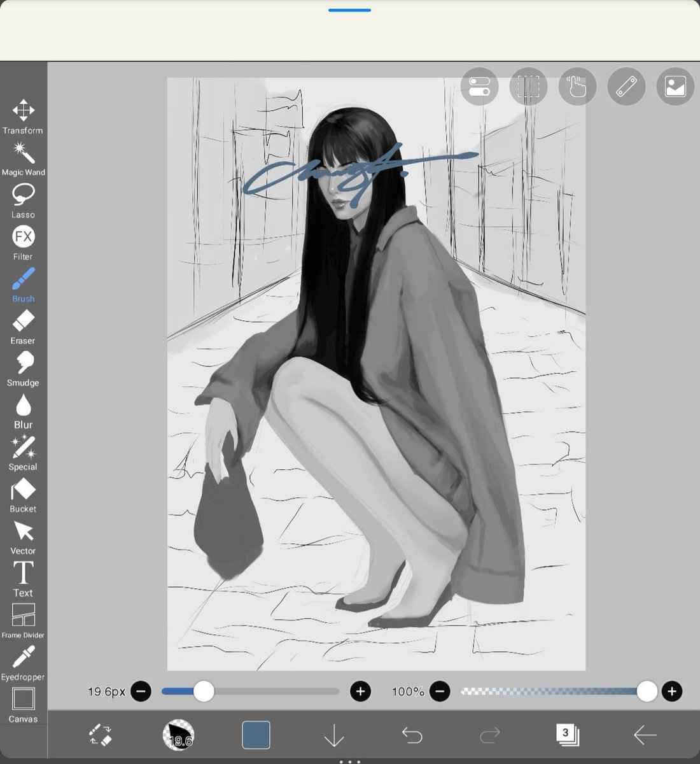Increase the opacity with plus button
This screenshot has height=764, width=700.
[x=672, y=691]
